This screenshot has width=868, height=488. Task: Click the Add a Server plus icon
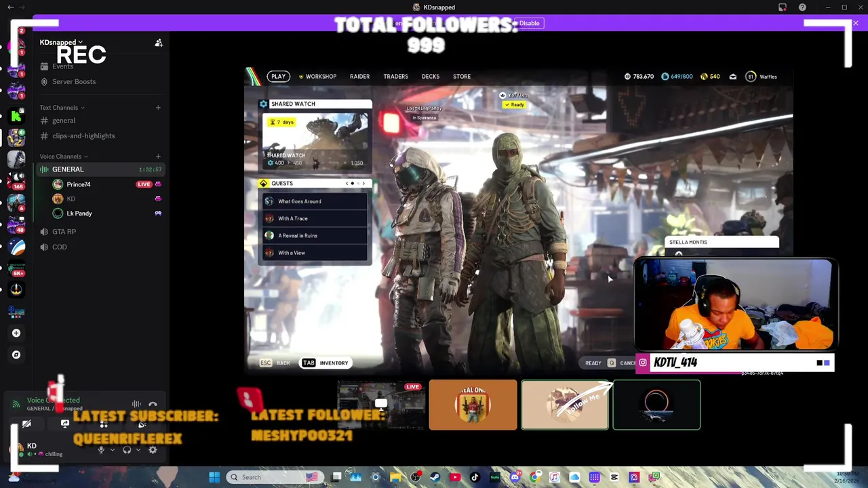[x=16, y=333]
